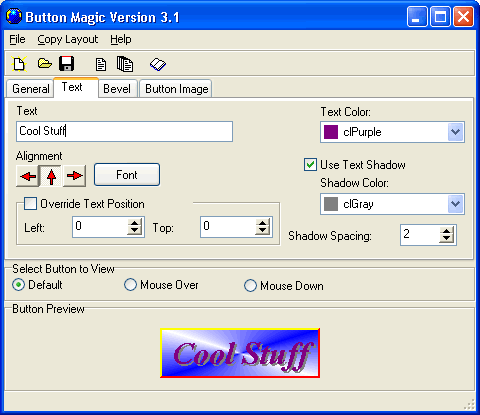Open a file with the folder icon
Screen dimensions: 480x415
(44, 63)
